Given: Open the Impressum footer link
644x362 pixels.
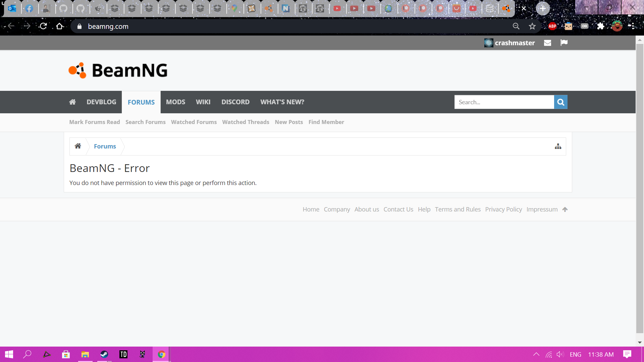Looking at the screenshot, I should [x=542, y=209].
